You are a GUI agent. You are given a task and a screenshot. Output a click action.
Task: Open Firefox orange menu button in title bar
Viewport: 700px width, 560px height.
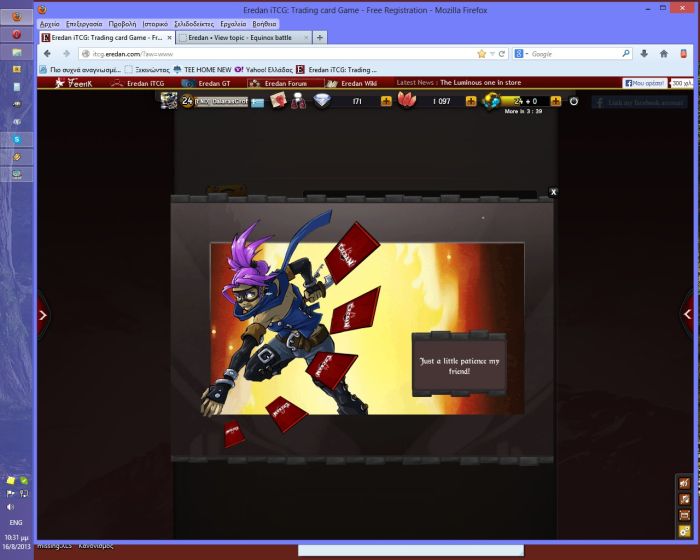tap(42, 10)
